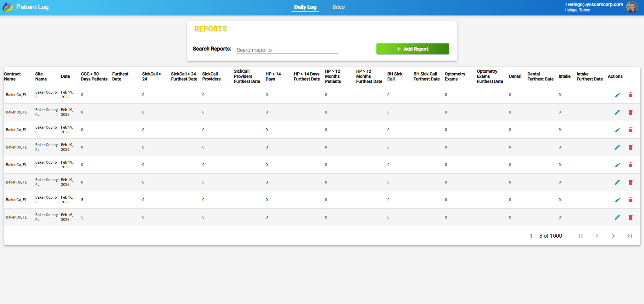Click the HP > 12 Months Patients header
Screen dimensions: 644x304
333,76
